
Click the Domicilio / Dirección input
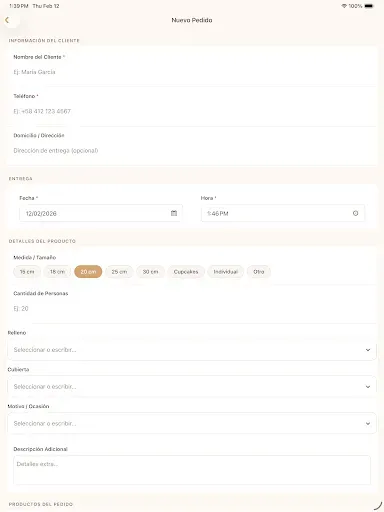(193, 151)
